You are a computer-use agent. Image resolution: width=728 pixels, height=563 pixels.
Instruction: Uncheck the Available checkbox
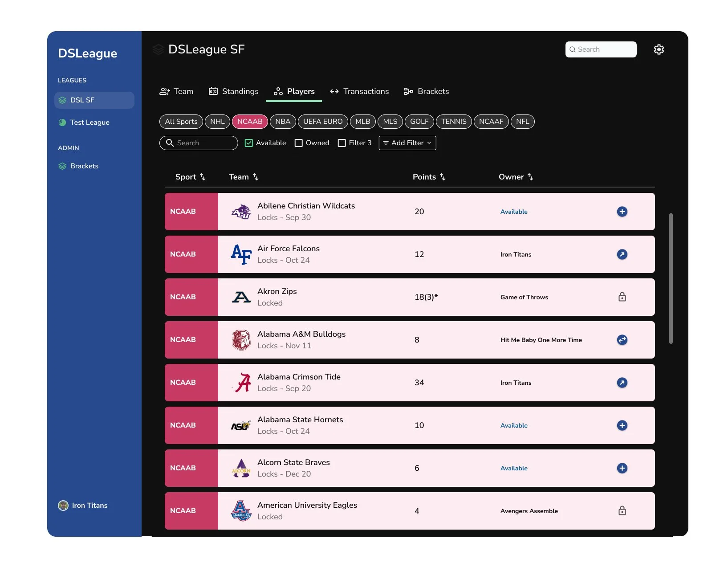coord(249,143)
